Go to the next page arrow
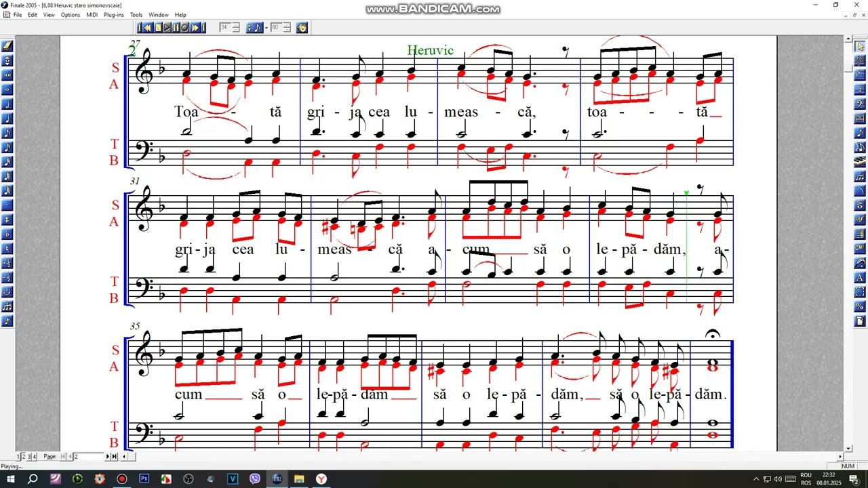This screenshot has width=868, height=488. point(108,457)
